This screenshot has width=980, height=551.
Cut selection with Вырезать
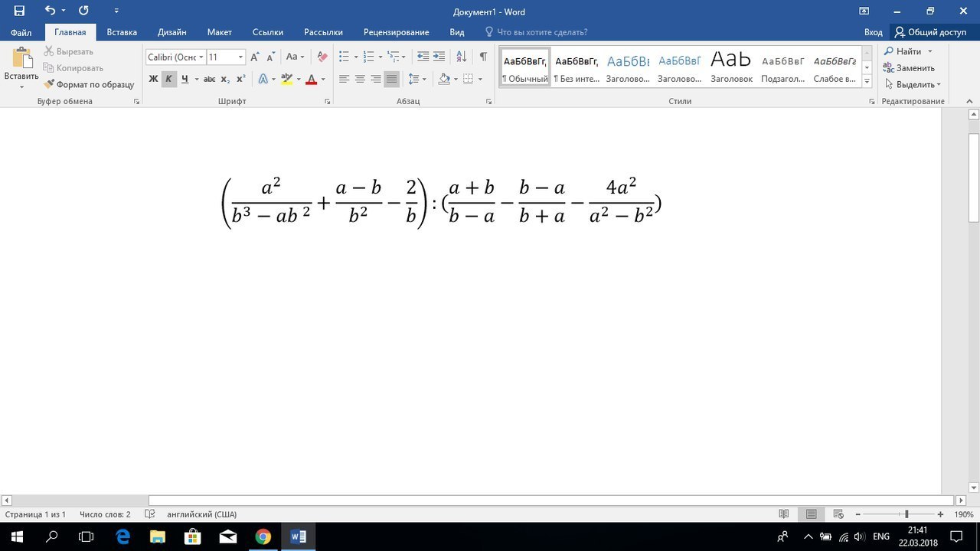69,51
